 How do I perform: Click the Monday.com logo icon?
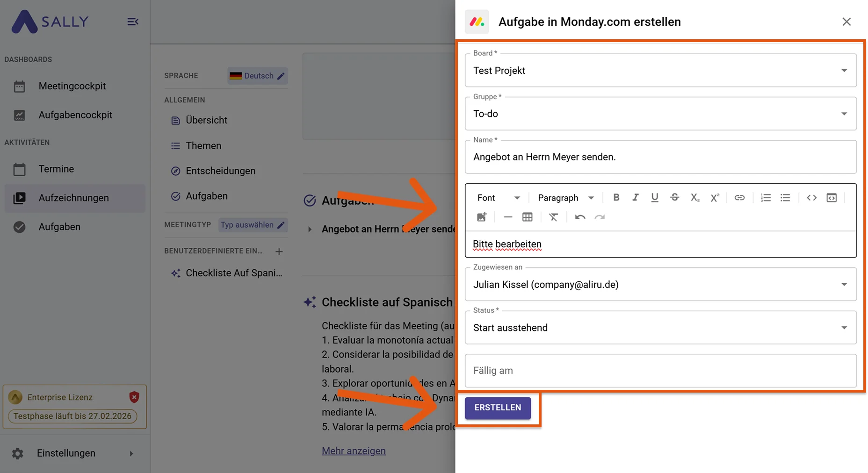(477, 21)
